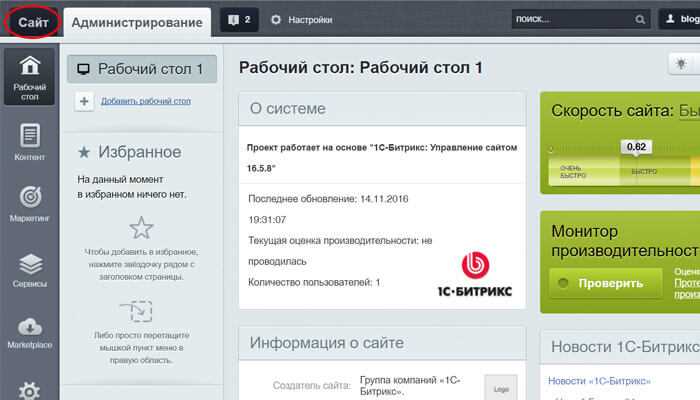Screen dimensions: 700x400
Task: Select Рабочий стол in sidebar
Action: coord(29,77)
